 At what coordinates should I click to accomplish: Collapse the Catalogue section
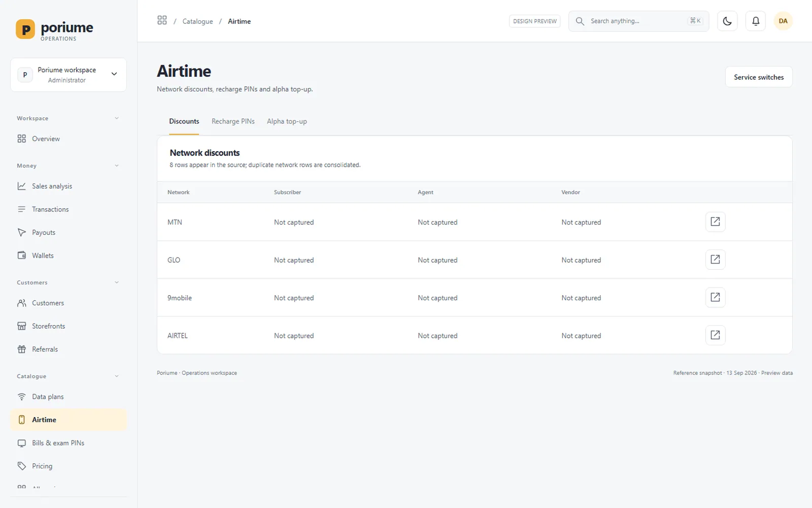tap(69, 376)
